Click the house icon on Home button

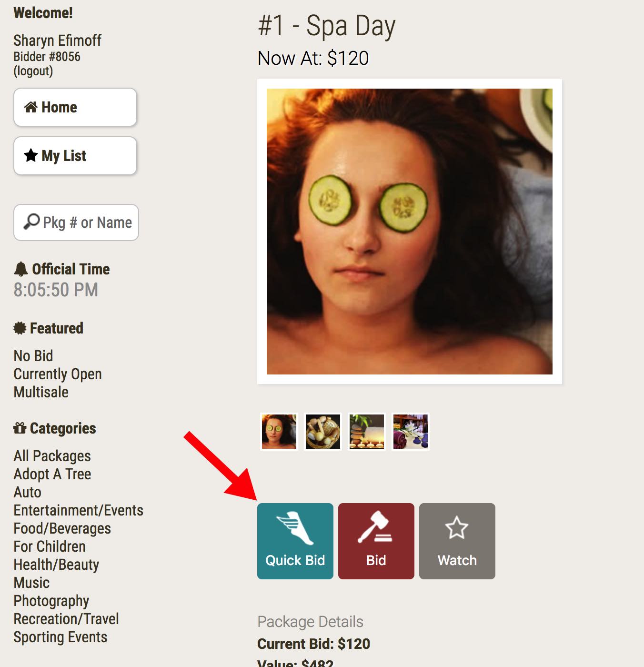click(x=31, y=107)
